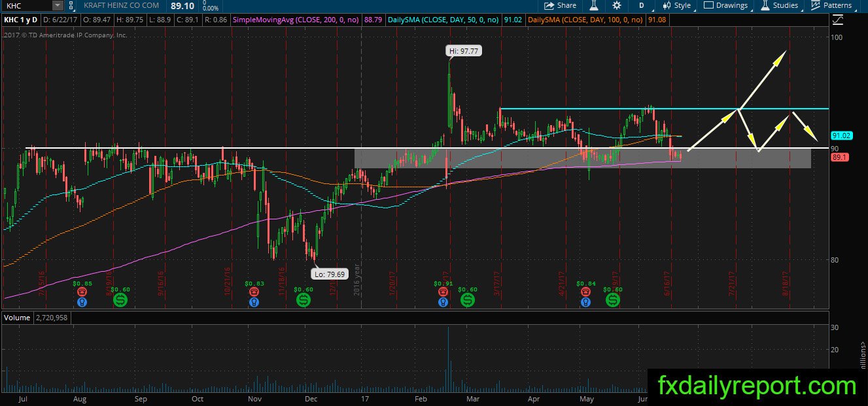Viewport: 868px width, 406px height.
Task: Open the symbol history dropdown arrow
Action: tap(58, 5)
